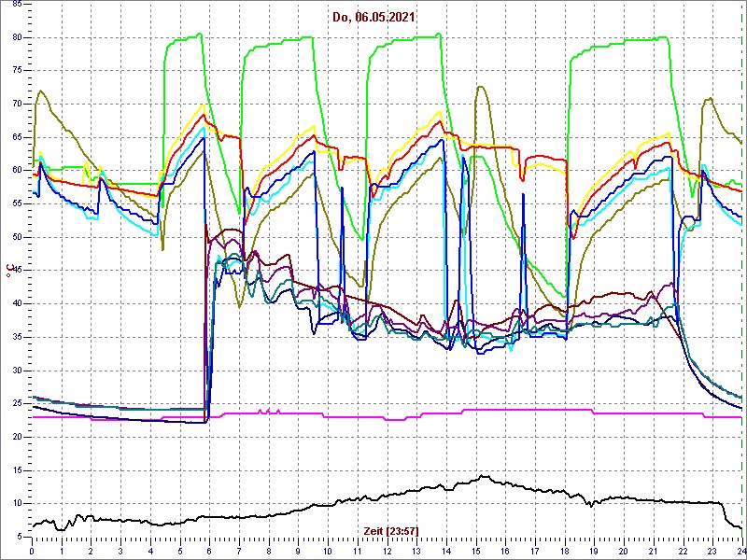
Task: Click hour '3' on the time axis
Action: [x=120, y=552]
